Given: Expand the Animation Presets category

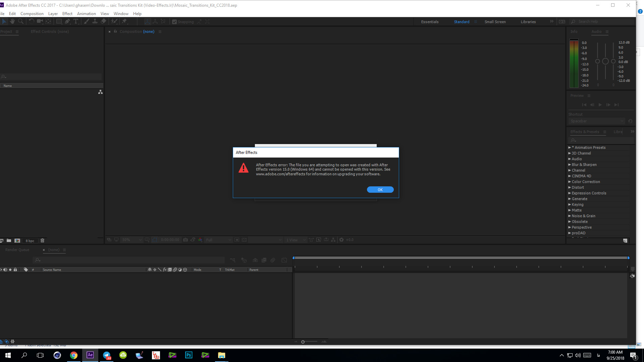Looking at the screenshot, I should click(570, 147).
